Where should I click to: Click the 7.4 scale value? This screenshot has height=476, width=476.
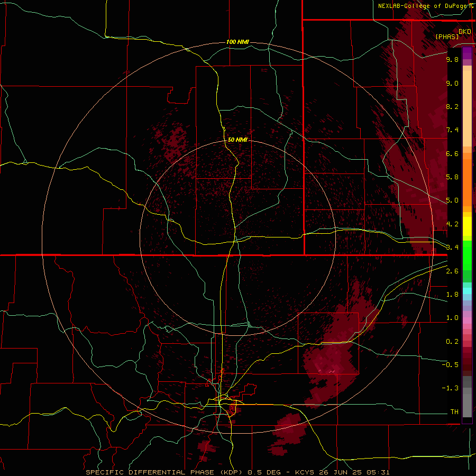[452, 130]
